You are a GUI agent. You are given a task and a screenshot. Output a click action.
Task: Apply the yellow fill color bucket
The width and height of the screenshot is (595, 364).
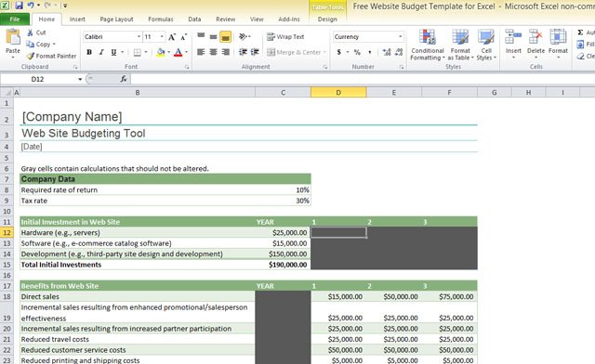pos(161,52)
